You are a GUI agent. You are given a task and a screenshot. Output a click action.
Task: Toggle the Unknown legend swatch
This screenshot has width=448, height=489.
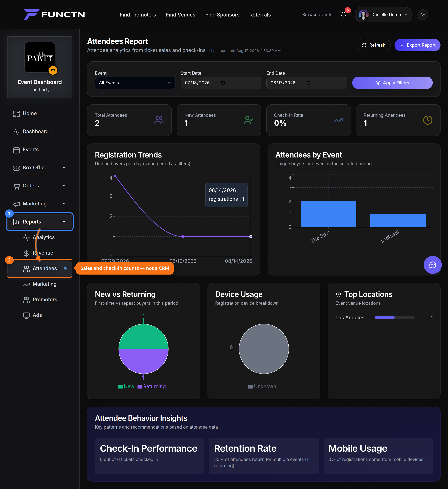coord(250,387)
